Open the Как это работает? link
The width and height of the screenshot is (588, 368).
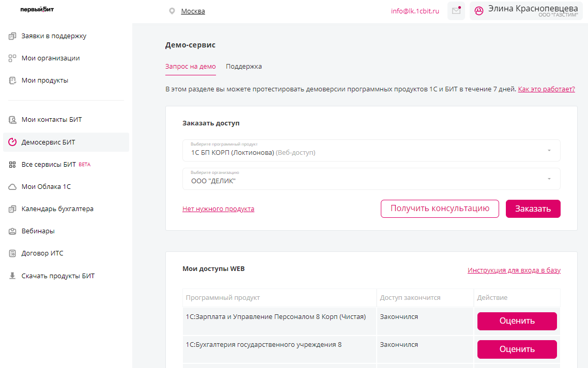pyautogui.click(x=546, y=89)
